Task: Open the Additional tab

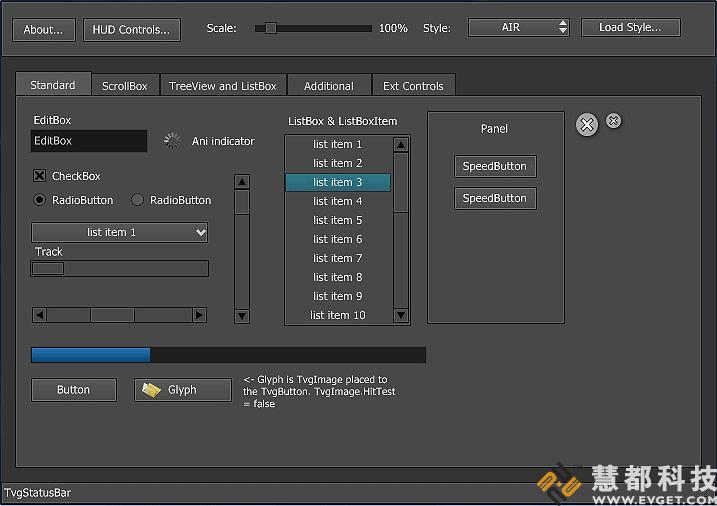Action: tap(329, 86)
